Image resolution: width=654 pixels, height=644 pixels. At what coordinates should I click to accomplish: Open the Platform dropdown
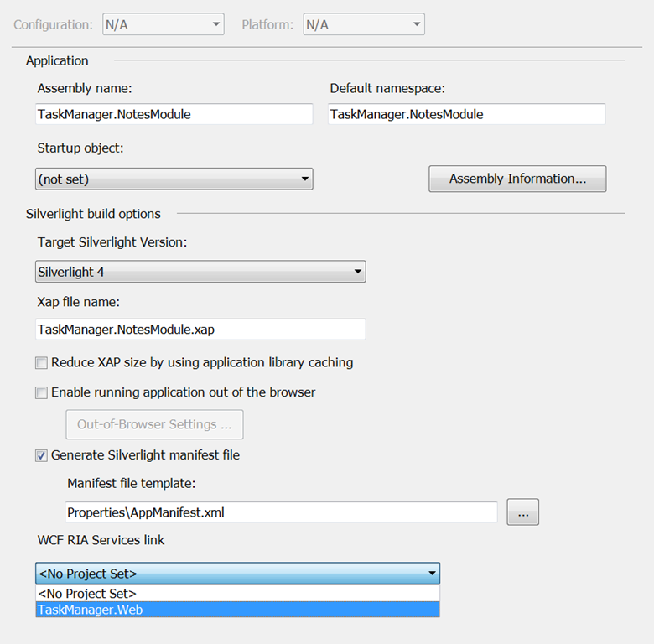364,24
